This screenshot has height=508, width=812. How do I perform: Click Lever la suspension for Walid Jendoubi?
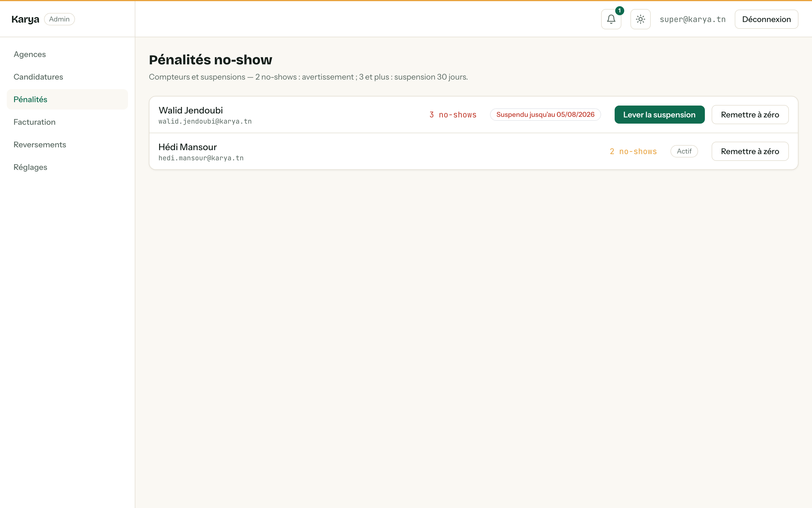click(x=659, y=115)
